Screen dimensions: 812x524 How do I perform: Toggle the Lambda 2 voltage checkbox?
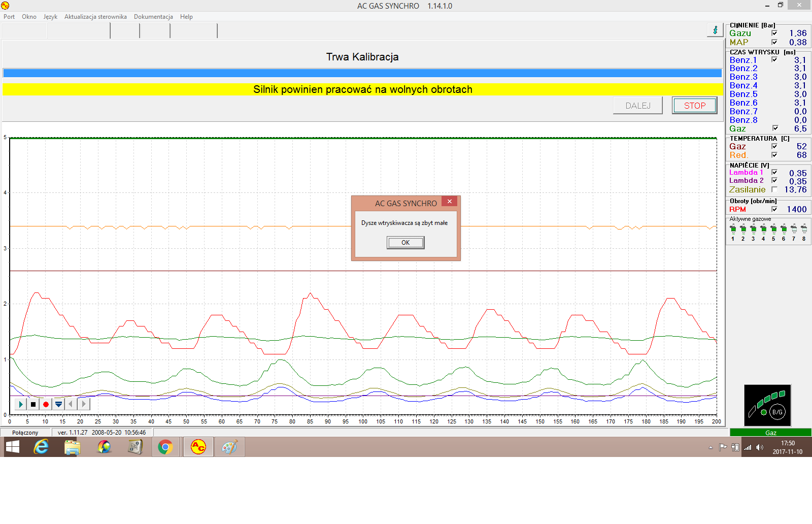774,180
